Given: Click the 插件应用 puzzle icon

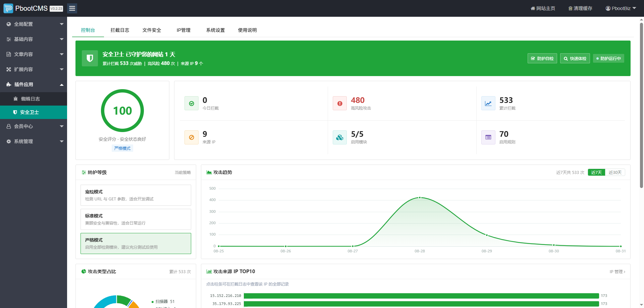Looking at the screenshot, I should click(x=9, y=84).
